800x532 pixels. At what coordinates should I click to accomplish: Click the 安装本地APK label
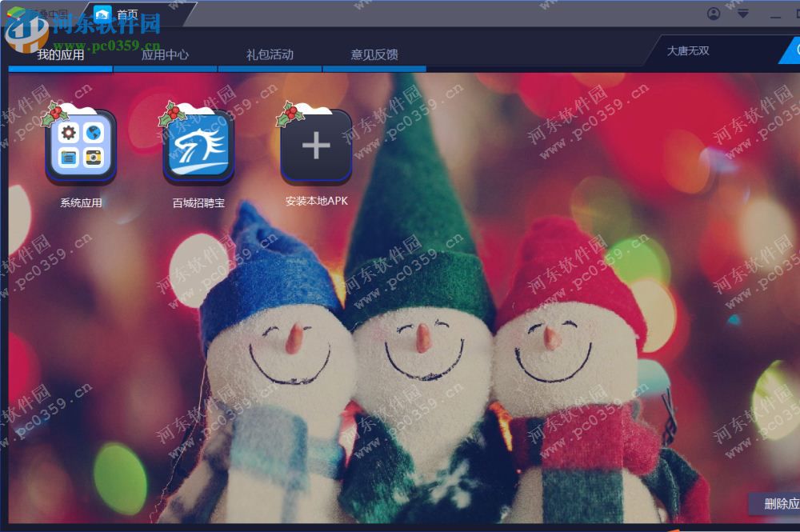coord(316,201)
